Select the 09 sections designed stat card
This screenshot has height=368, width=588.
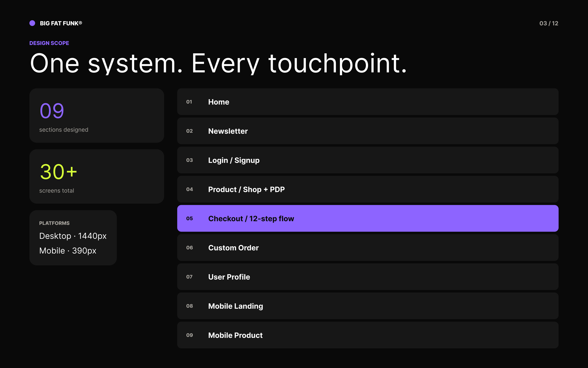(x=97, y=116)
